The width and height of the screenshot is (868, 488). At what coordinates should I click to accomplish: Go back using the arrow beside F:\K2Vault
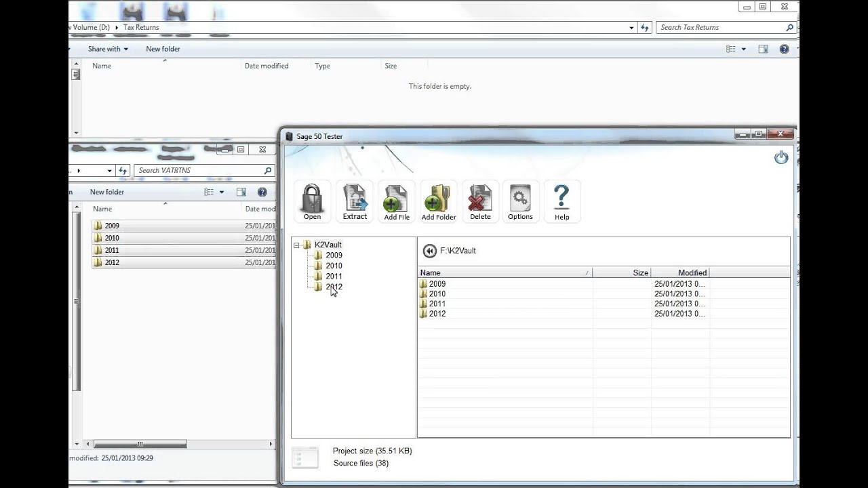click(x=429, y=251)
